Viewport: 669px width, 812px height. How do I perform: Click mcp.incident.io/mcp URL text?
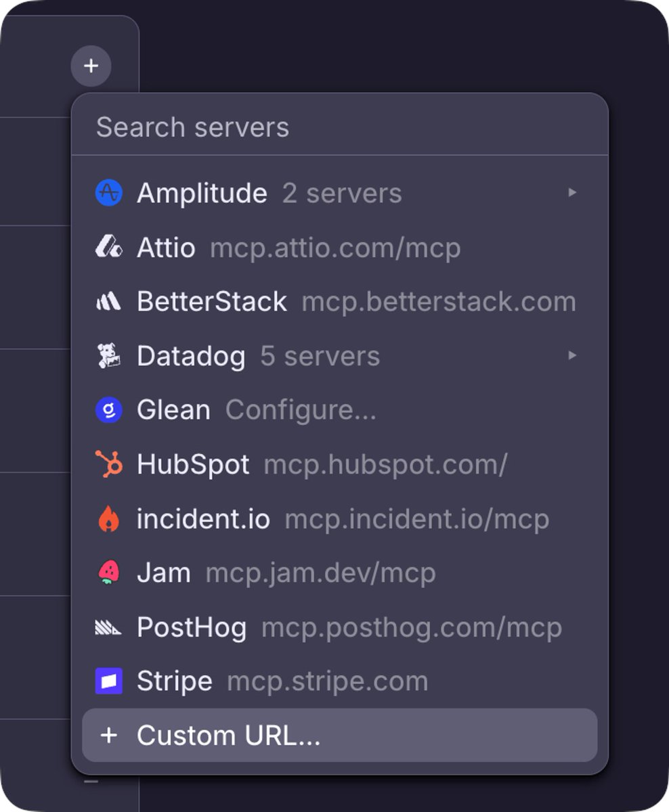click(x=416, y=520)
